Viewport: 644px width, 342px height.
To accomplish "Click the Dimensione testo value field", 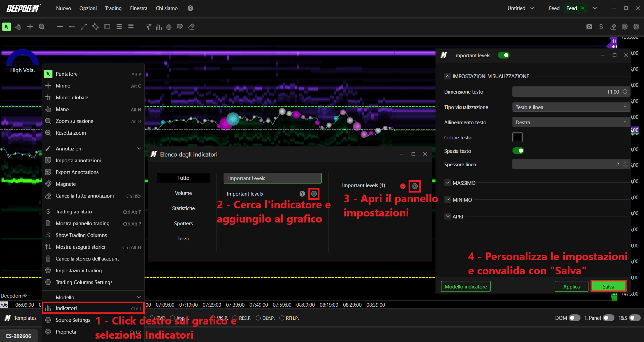I will click(571, 92).
